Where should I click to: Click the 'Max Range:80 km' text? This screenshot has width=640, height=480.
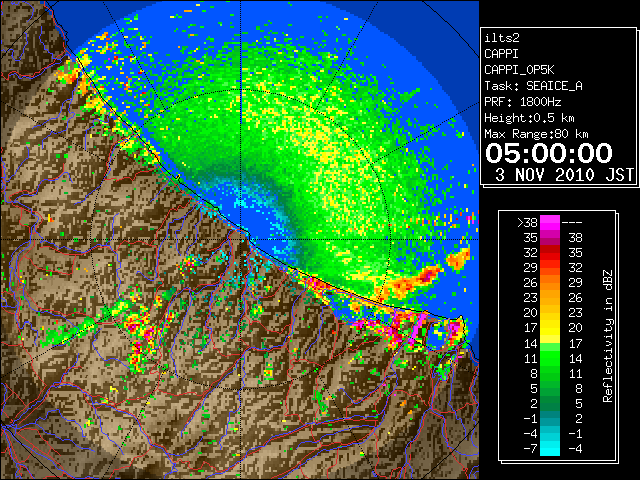536,134
